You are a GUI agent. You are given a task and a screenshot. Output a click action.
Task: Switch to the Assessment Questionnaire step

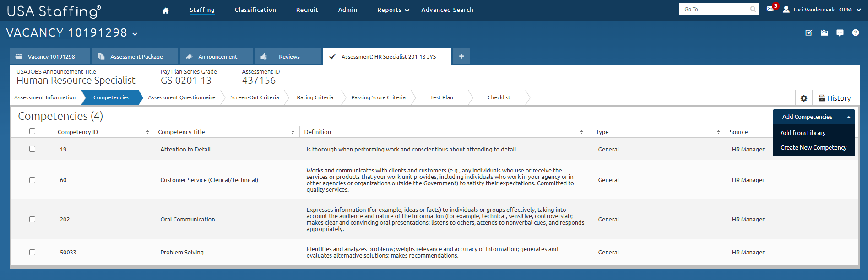[181, 97]
